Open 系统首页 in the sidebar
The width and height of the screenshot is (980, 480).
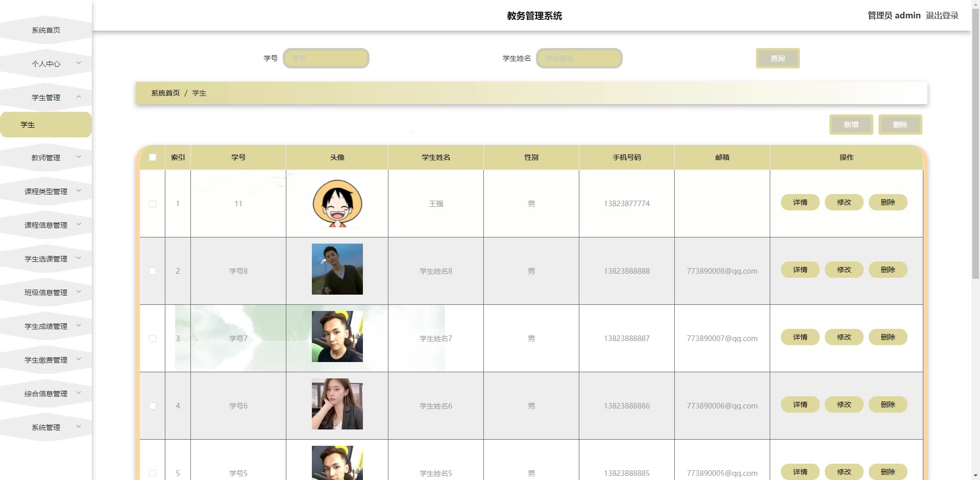tap(46, 30)
